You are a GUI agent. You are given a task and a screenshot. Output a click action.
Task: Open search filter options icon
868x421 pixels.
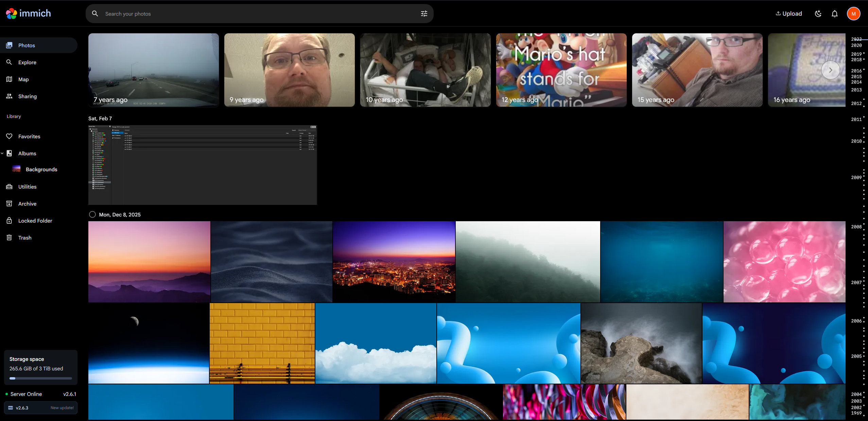tap(424, 14)
